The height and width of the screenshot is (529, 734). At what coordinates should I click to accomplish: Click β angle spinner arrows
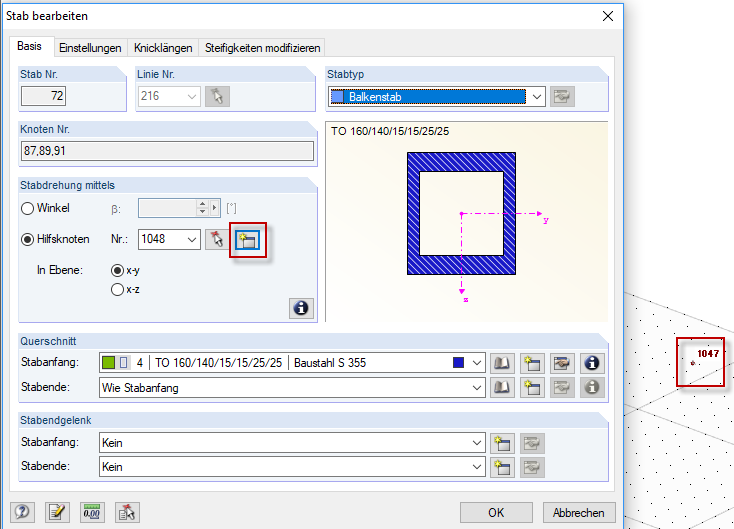[202, 208]
